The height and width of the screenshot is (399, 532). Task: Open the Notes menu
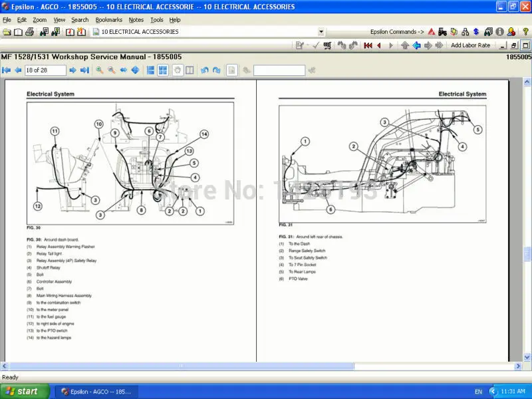[x=136, y=20]
